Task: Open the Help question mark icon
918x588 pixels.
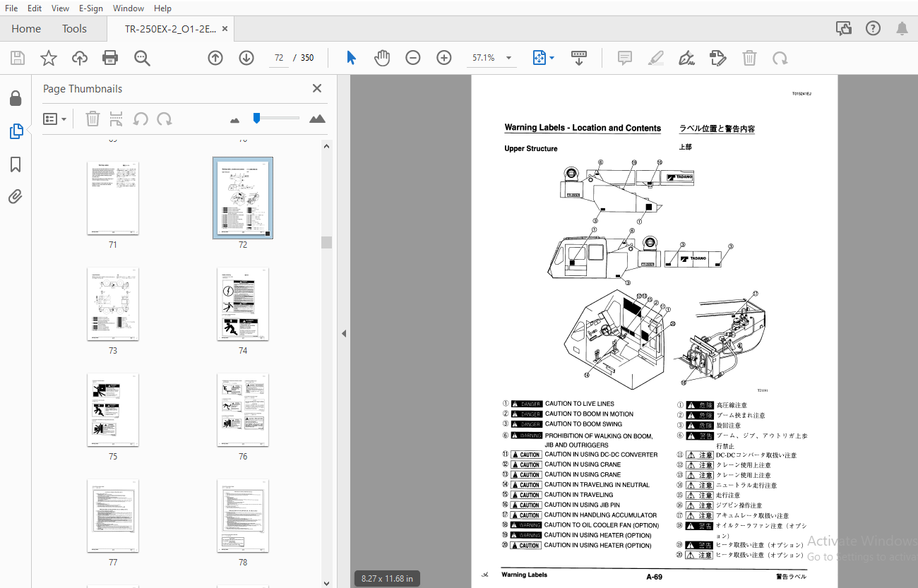Action: [x=874, y=29]
